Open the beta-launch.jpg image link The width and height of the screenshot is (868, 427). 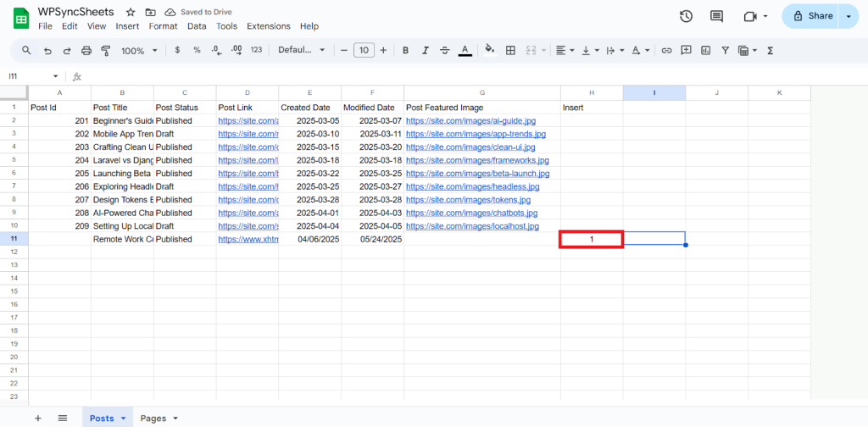pyautogui.click(x=478, y=173)
